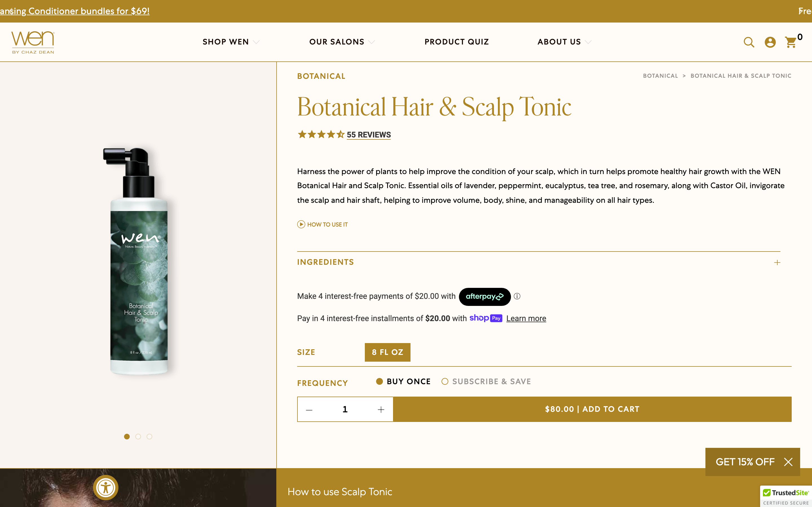Expand the Ingredients section
Image resolution: width=812 pixels, height=507 pixels.
(x=777, y=263)
